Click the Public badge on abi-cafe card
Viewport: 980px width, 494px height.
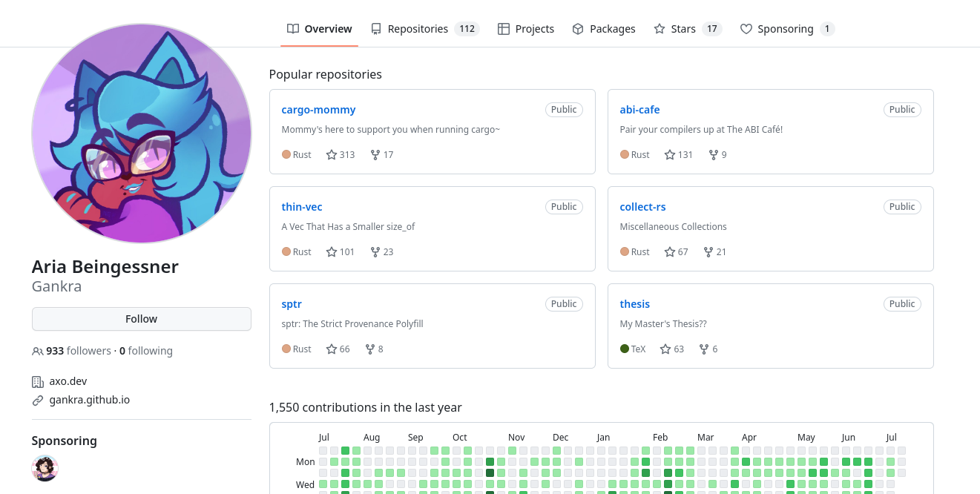tap(902, 110)
